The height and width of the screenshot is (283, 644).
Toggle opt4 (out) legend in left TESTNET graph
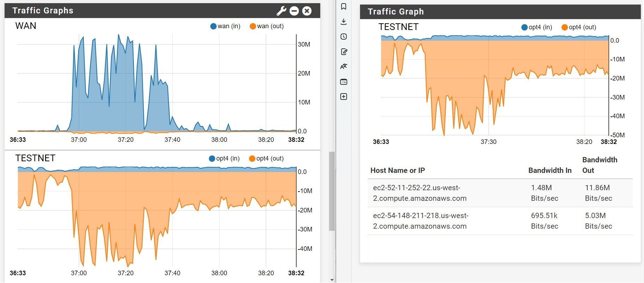coord(266,158)
